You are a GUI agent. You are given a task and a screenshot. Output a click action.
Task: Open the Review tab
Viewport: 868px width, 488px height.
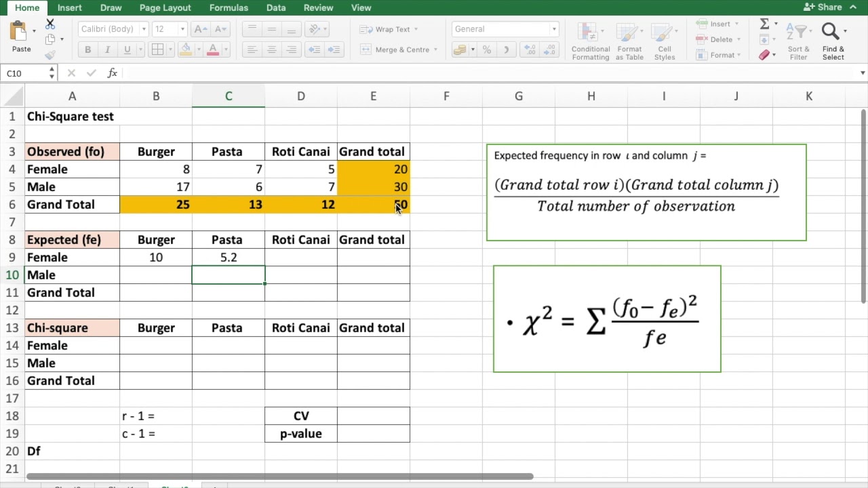318,7
